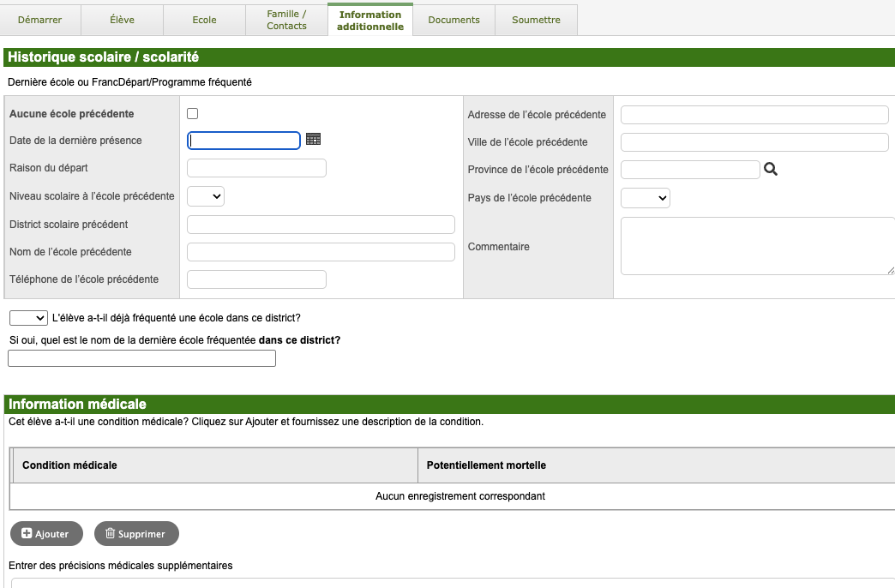895x588 pixels.
Task: Select the Famille / Contacts tab
Action: (x=286, y=20)
